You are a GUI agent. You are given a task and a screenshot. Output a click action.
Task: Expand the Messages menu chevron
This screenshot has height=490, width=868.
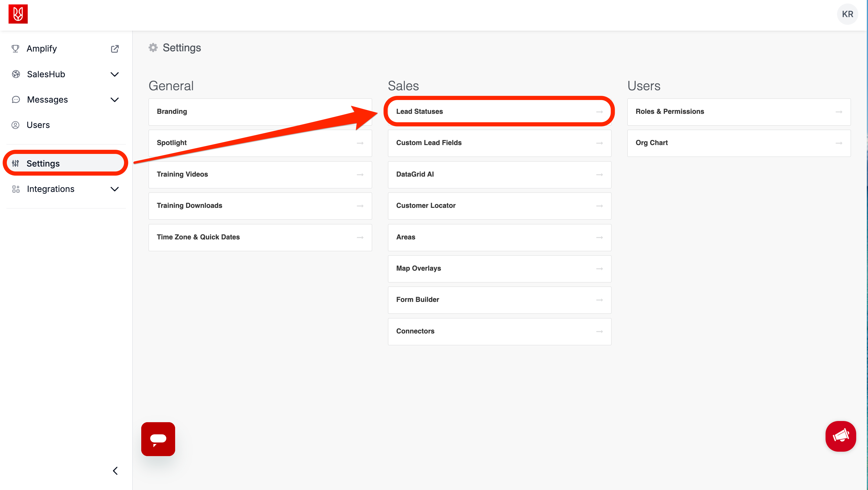[115, 100]
